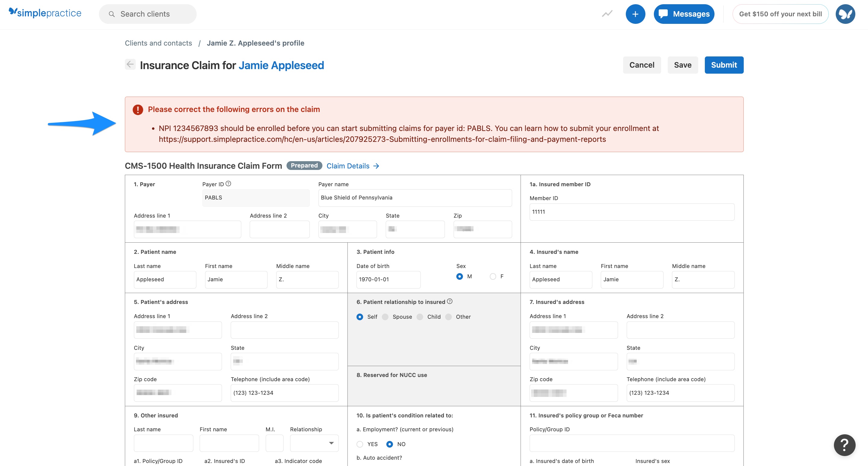The height and width of the screenshot is (466, 868).
Task: Select sex M radio button
Action: pyautogui.click(x=459, y=276)
